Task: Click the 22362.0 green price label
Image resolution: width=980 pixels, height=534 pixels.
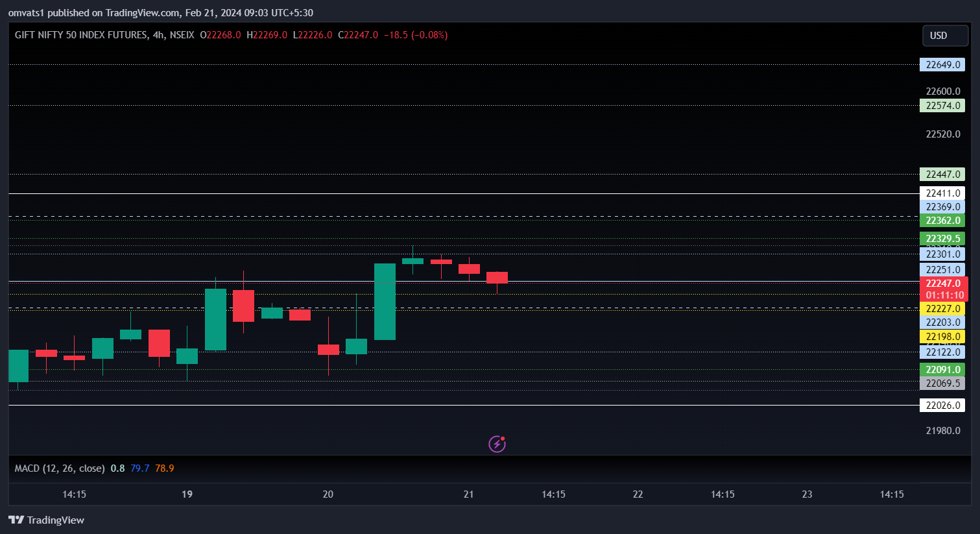Action: 942,221
